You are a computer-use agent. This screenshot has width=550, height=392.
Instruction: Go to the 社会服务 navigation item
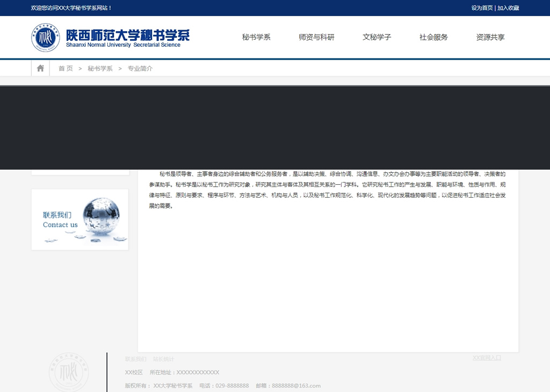[433, 37]
